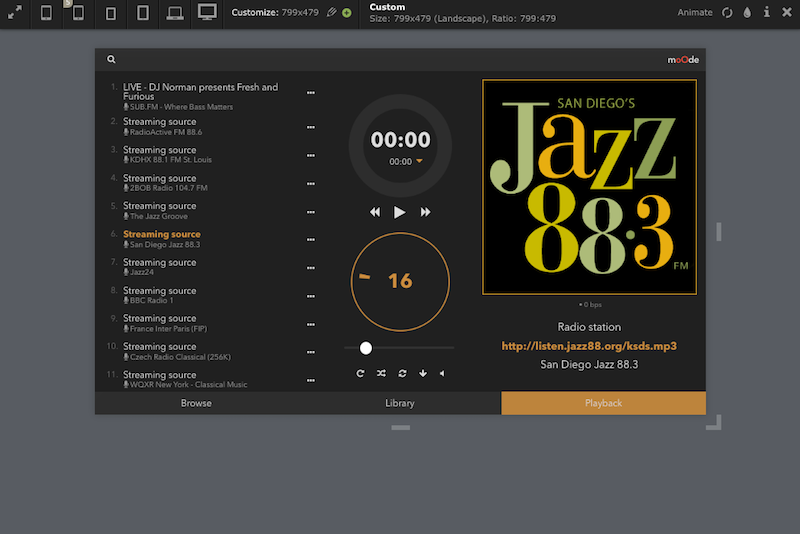Open the listen.jazz88.org stream link
Screen dimensions: 800x534
pos(589,346)
